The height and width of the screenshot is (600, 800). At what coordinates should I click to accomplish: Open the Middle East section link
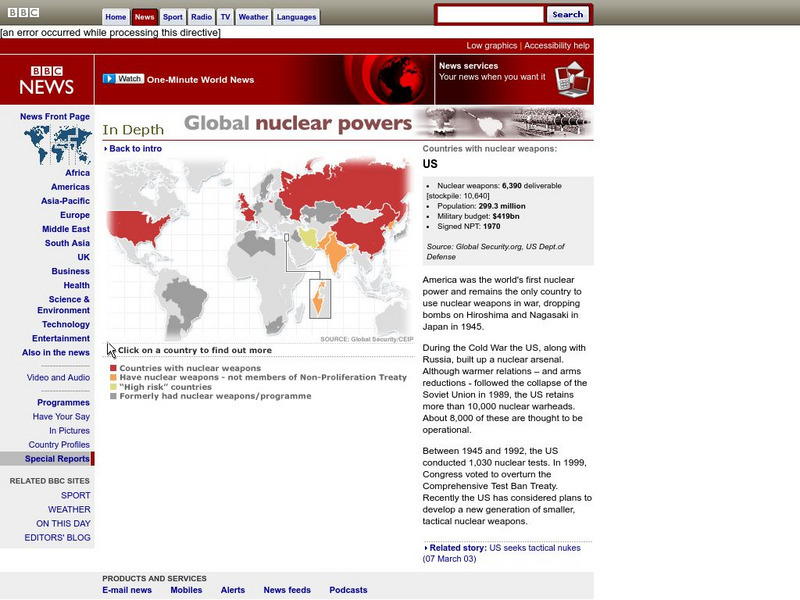tap(66, 229)
